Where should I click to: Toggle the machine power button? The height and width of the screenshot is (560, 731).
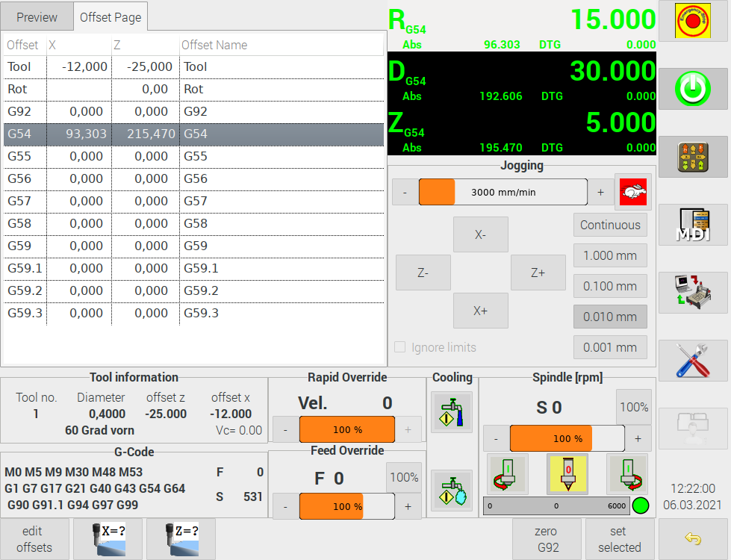693,90
